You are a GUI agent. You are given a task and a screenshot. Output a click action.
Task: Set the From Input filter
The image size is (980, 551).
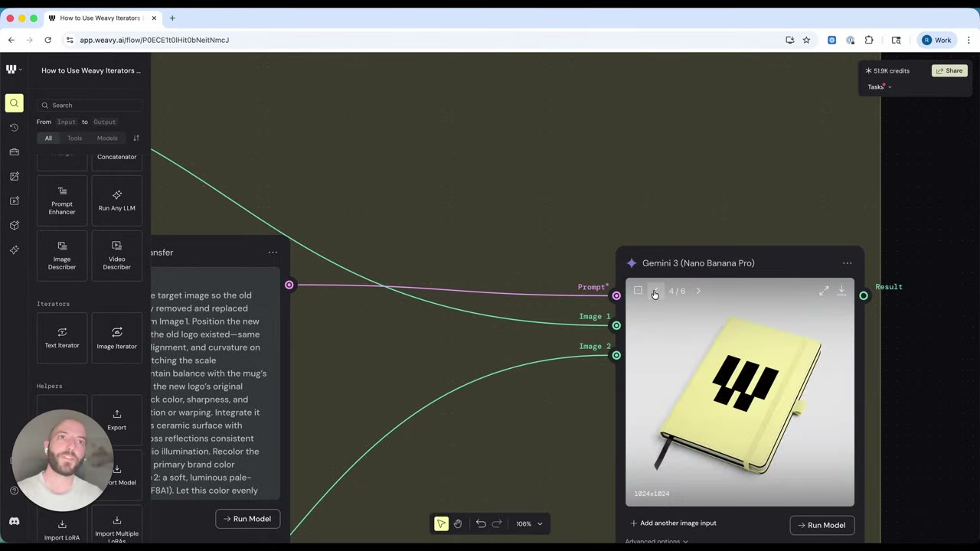coord(67,122)
